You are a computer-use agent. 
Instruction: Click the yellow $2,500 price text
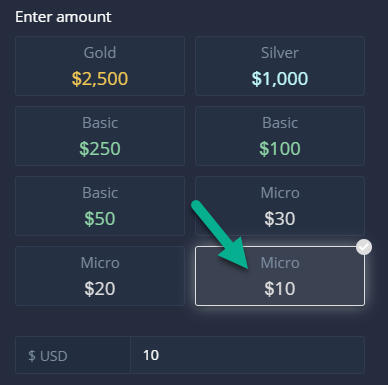pos(100,79)
